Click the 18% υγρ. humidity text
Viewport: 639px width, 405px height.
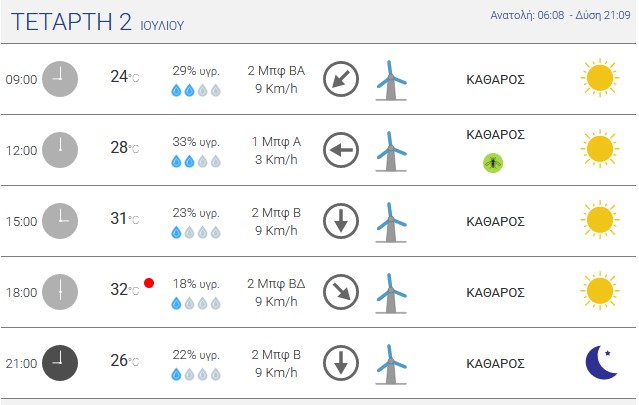(x=196, y=284)
